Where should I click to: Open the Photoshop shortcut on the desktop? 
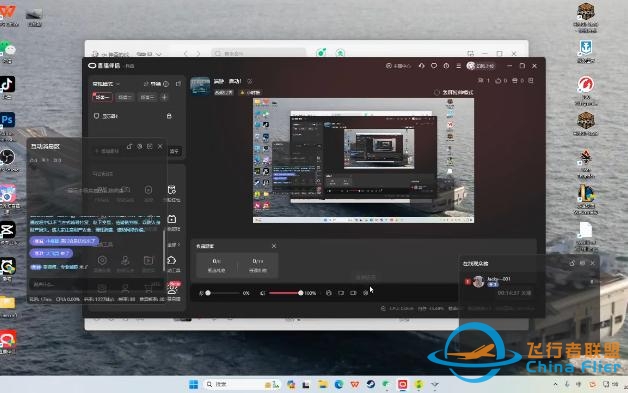click(x=7, y=120)
